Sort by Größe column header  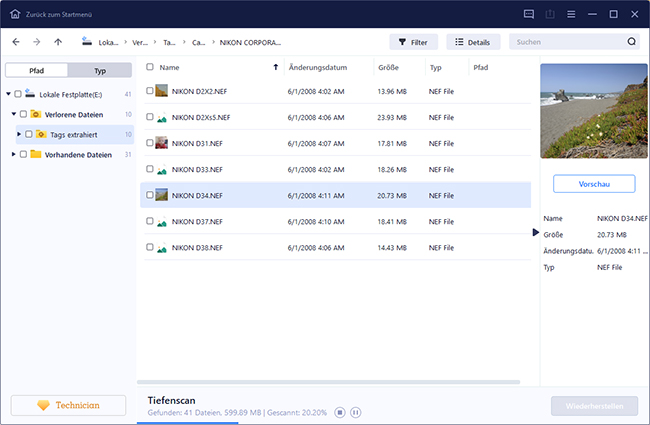point(388,67)
